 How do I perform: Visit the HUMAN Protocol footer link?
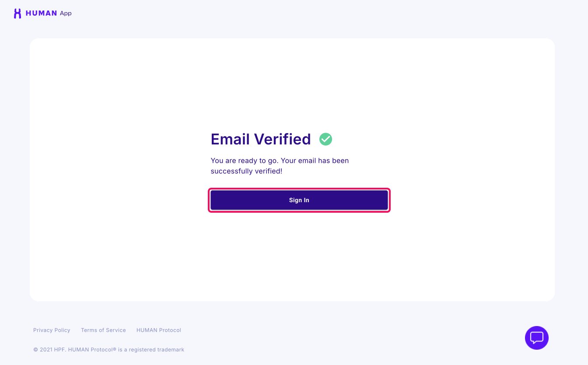158,330
